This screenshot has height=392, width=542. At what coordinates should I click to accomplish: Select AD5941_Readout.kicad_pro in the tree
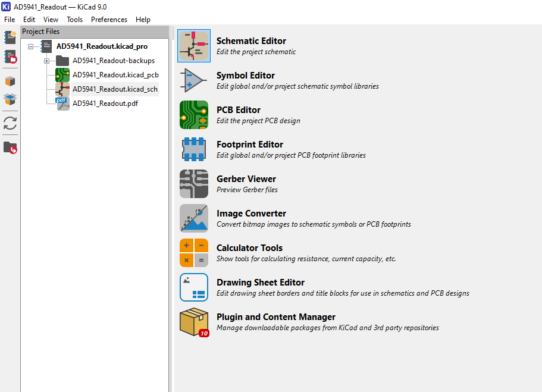(102, 46)
